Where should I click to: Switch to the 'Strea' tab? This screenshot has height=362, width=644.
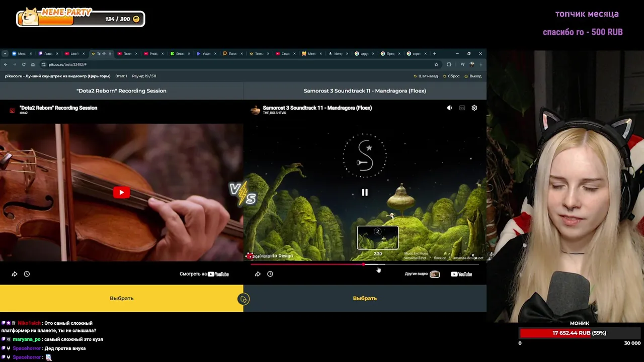[x=179, y=54]
